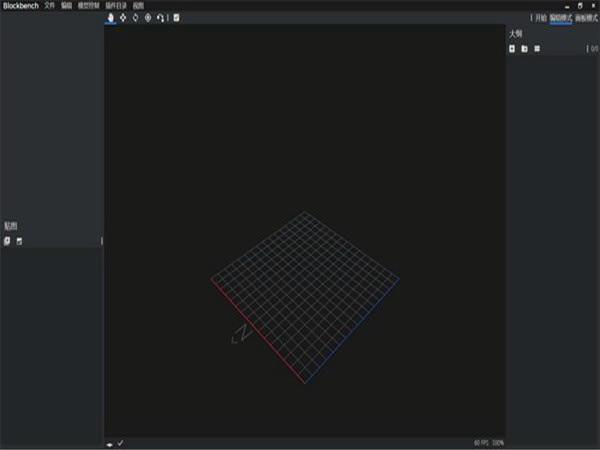Add a new cube in outliner
This screenshot has width=600, height=450.
[512, 49]
